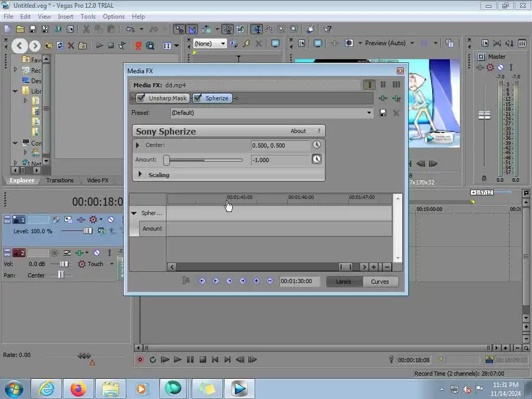Click the Animate clock icon for Amount
This screenshot has height=399, width=532.
click(x=316, y=159)
